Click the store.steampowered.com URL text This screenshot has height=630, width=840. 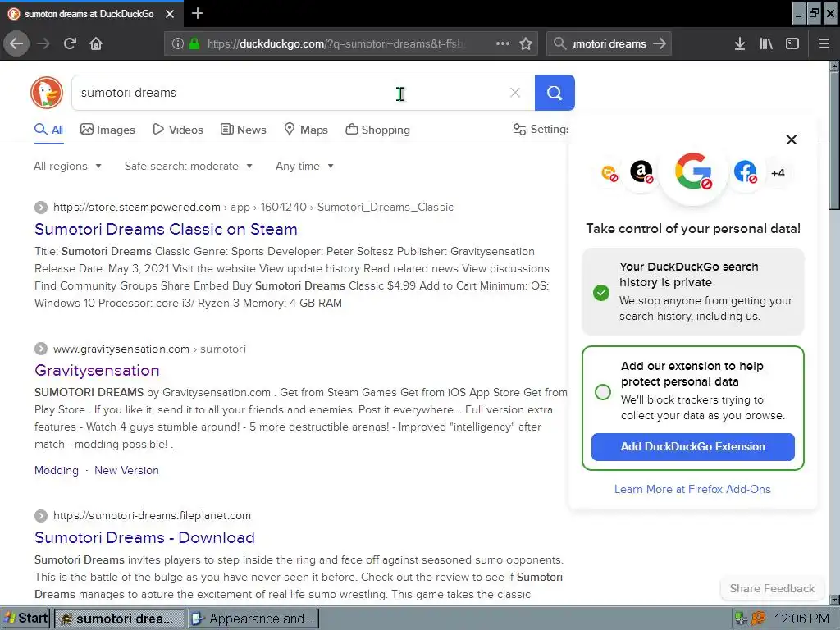[137, 208]
